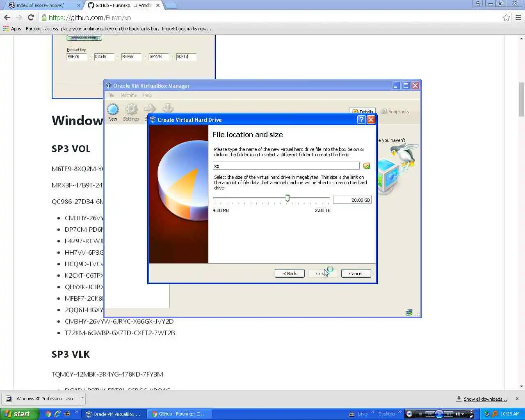Click Internet Explorer quick launch icon

pos(57,414)
